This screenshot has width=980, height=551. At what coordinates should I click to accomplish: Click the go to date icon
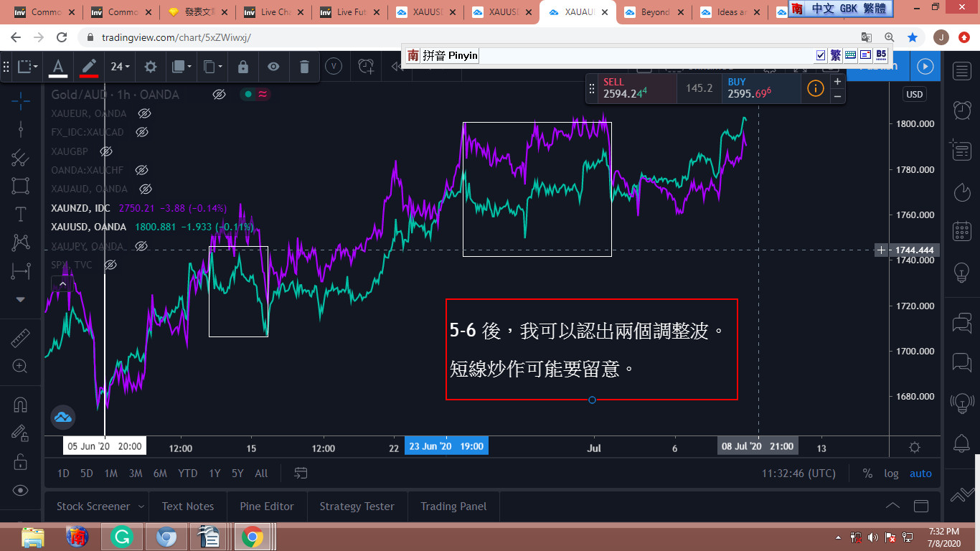(x=301, y=474)
